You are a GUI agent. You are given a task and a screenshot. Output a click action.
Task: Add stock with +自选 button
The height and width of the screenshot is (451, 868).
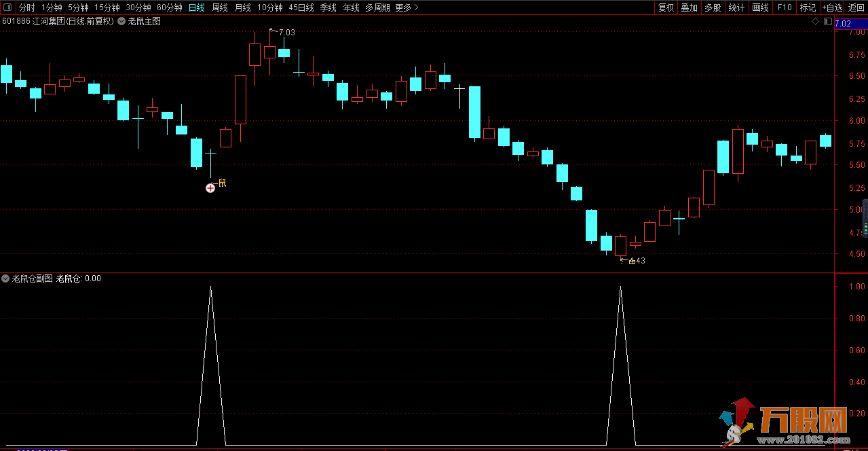coord(833,7)
